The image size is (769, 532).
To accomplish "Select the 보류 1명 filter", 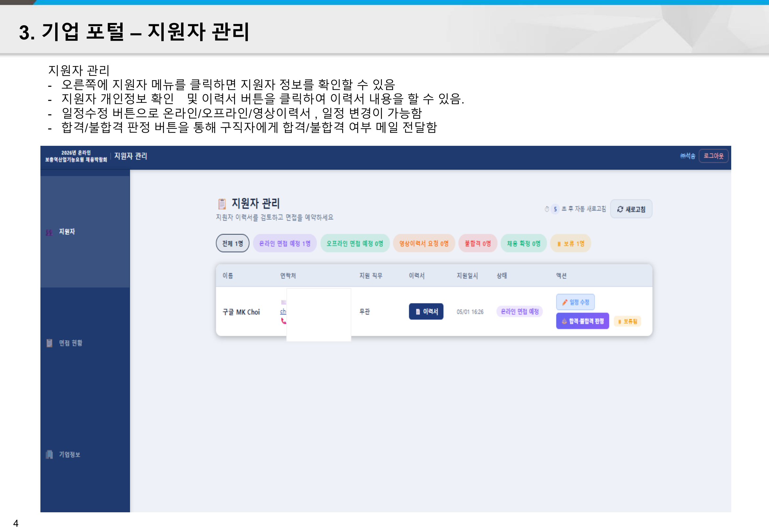I will coord(570,243).
